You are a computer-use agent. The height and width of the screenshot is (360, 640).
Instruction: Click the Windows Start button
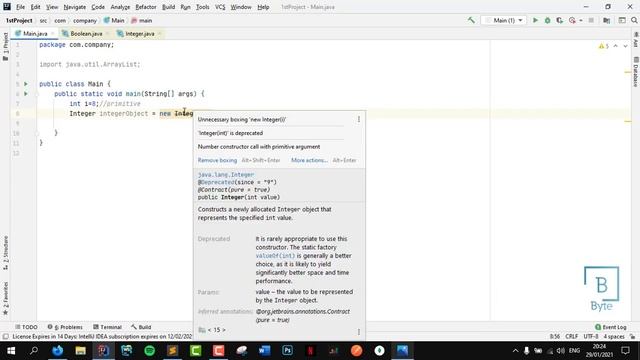(x=11, y=351)
